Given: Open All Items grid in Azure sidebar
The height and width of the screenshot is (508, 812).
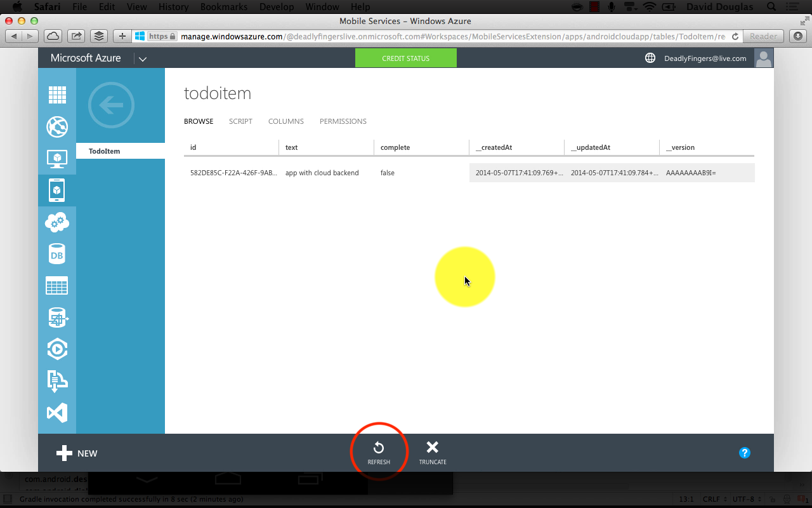Looking at the screenshot, I should coord(57,95).
